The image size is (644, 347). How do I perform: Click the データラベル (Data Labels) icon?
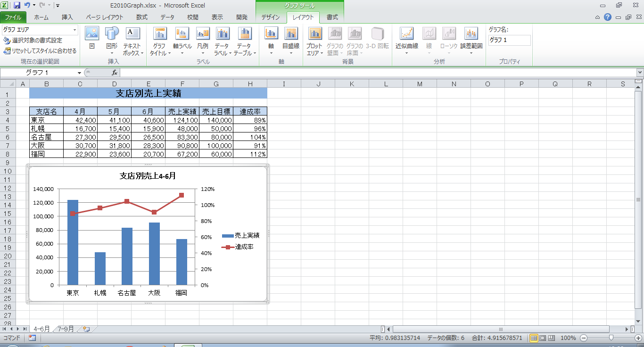pos(222,34)
